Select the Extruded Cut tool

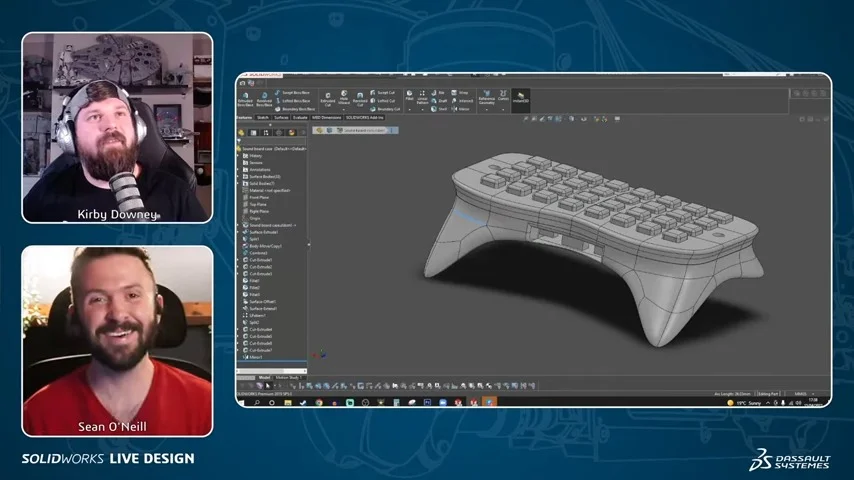tap(328, 99)
